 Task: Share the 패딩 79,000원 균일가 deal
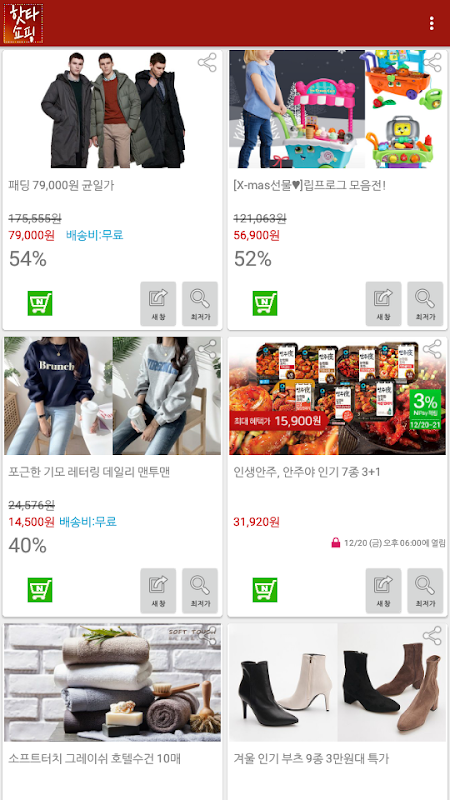click(x=207, y=63)
